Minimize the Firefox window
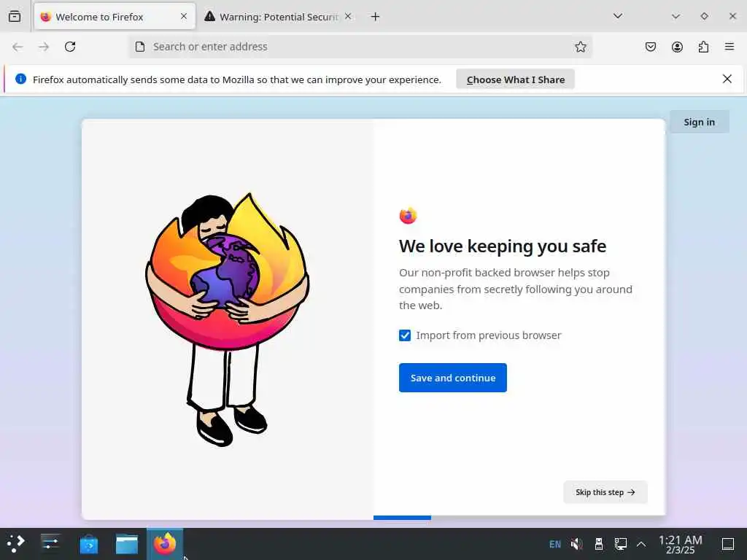 coord(676,16)
